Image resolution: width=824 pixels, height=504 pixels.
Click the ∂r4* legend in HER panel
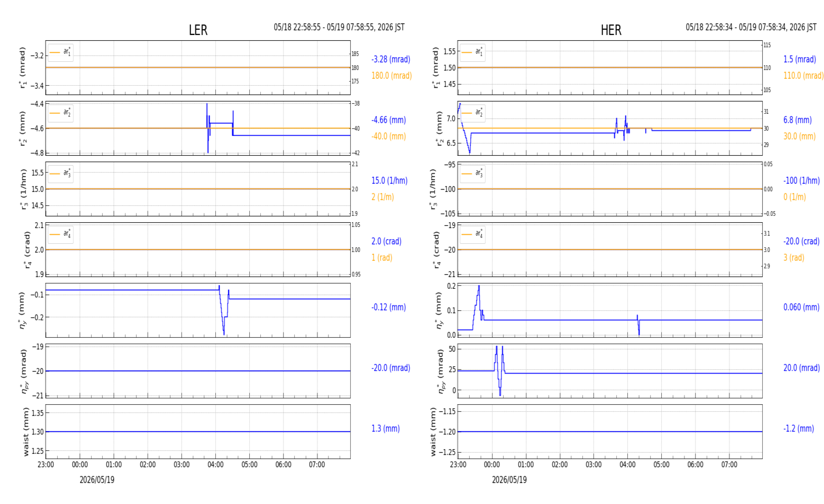(x=473, y=235)
